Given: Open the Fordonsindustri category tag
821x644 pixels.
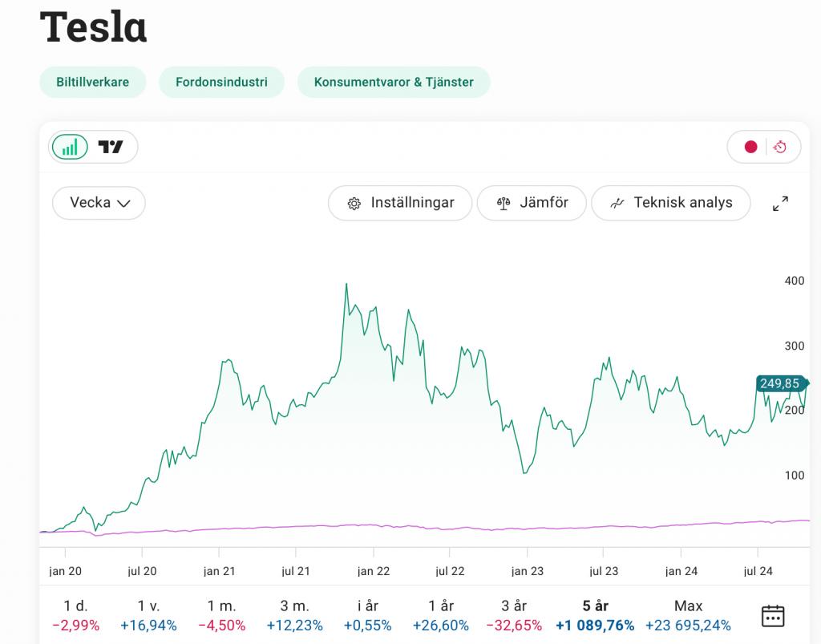Looking at the screenshot, I should point(221,82).
